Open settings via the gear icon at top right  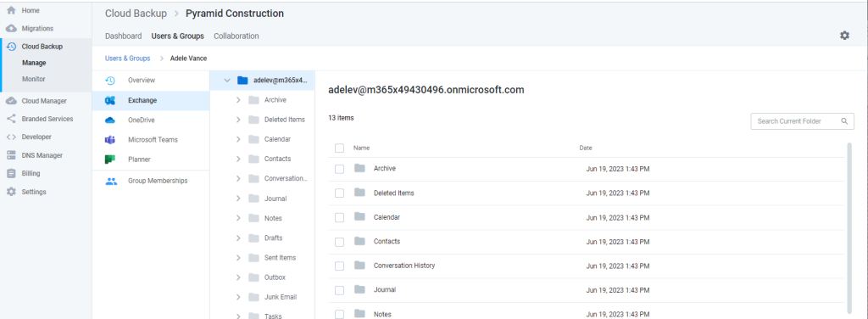(x=844, y=36)
